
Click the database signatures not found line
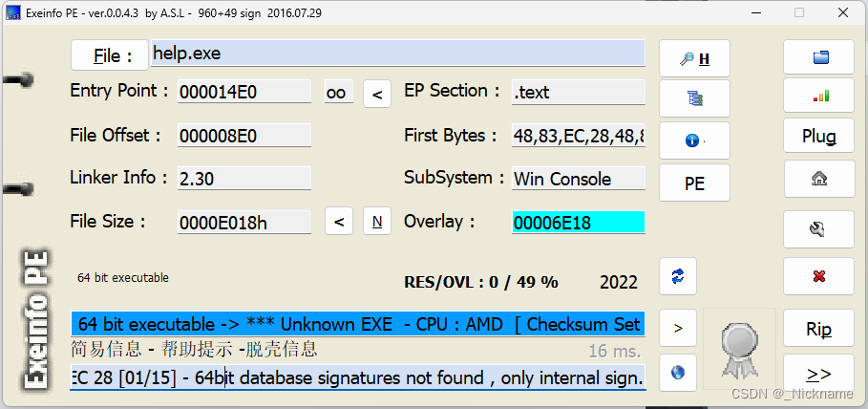(x=357, y=377)
